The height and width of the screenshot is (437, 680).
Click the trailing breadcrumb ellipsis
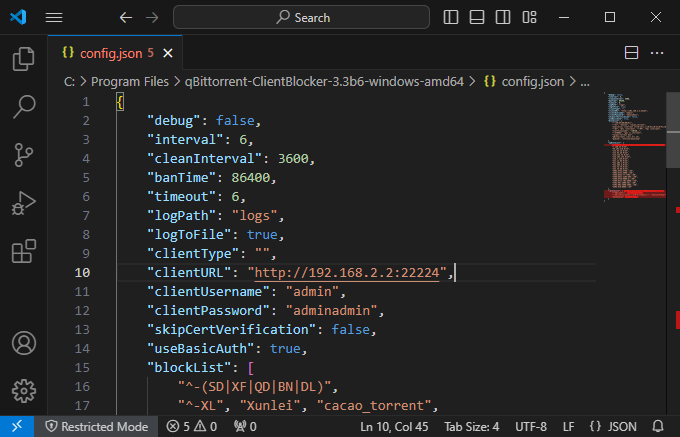tap(585, 82)
